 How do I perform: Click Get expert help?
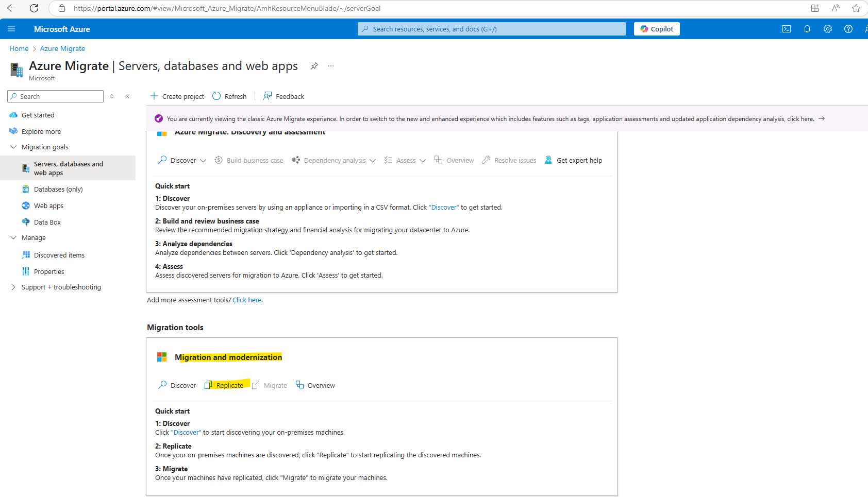[x=573, y=160]
